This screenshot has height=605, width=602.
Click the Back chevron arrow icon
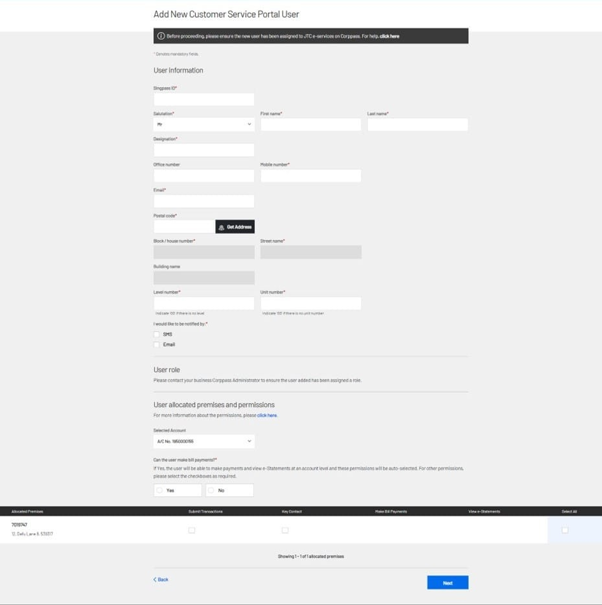[x=155, y=580]
